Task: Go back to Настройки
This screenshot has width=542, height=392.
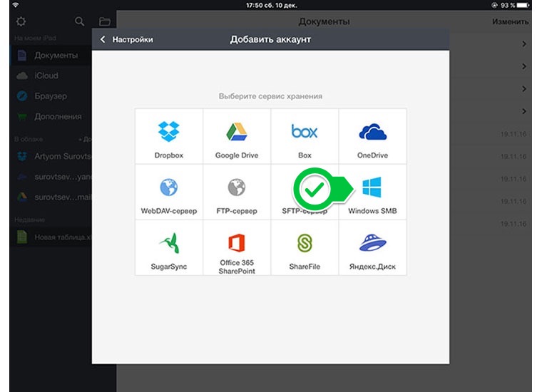Action: click(x=126, y=39)
